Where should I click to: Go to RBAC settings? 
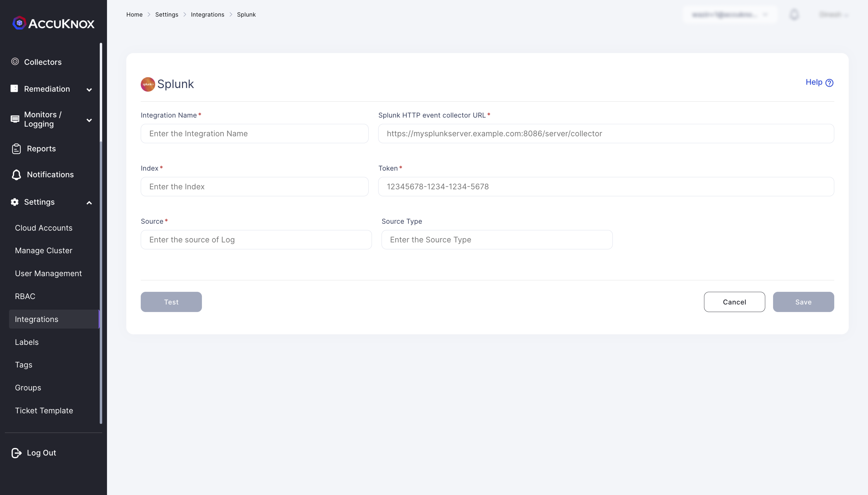pos(25,296)
